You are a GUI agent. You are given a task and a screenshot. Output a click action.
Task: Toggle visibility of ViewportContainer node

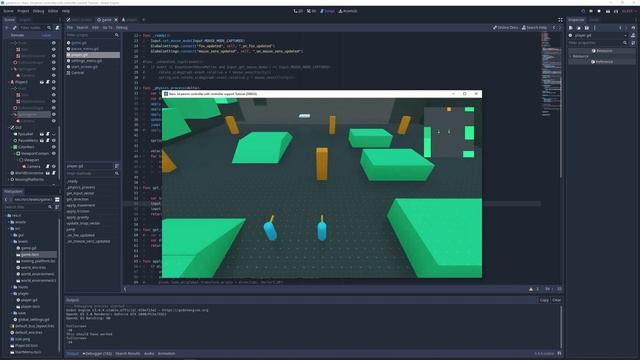point(54,153)
